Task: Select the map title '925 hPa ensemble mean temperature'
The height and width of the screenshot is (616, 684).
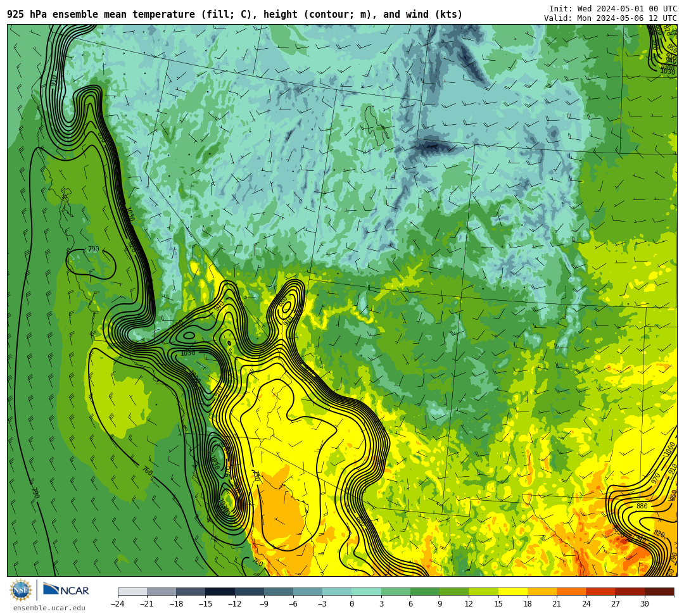Action: (x=101, y=15)
